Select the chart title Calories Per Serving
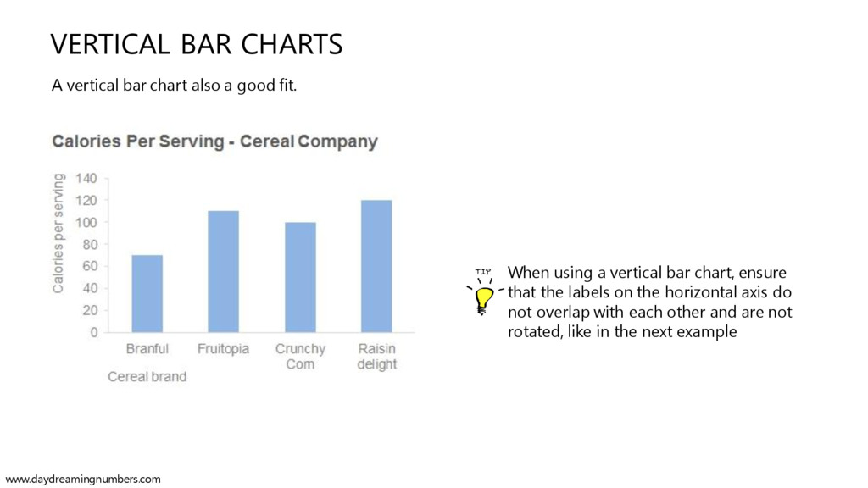Viewport: 868px width, 488px height. (214, 141)
